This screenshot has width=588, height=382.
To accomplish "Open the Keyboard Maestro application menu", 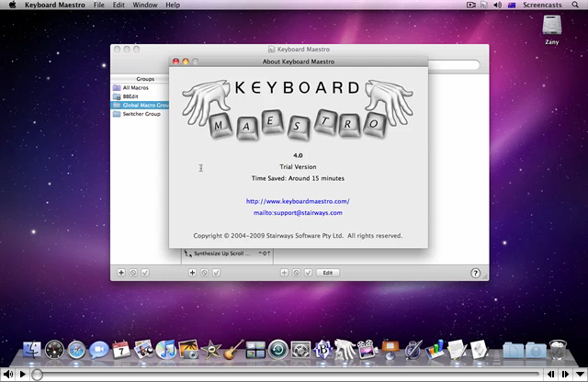I will [x=55, y=5].
